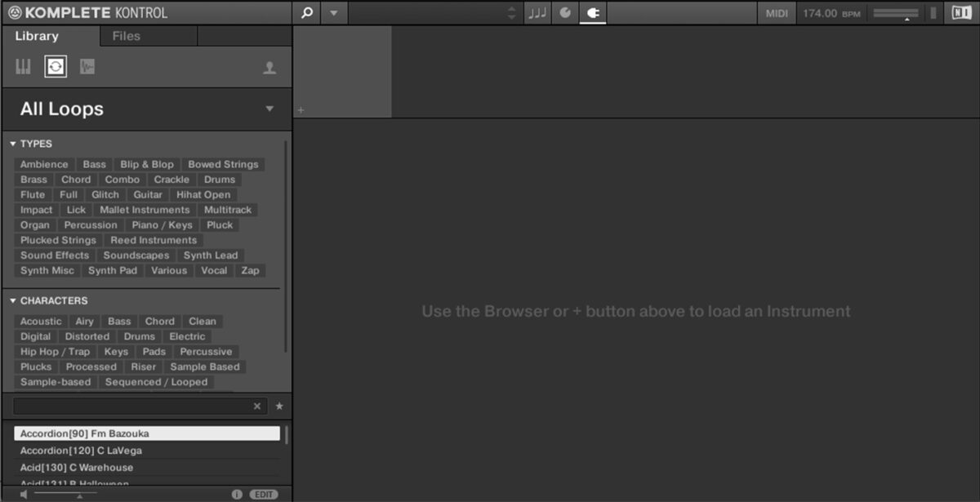Filter by the Brass type tag

33,180
